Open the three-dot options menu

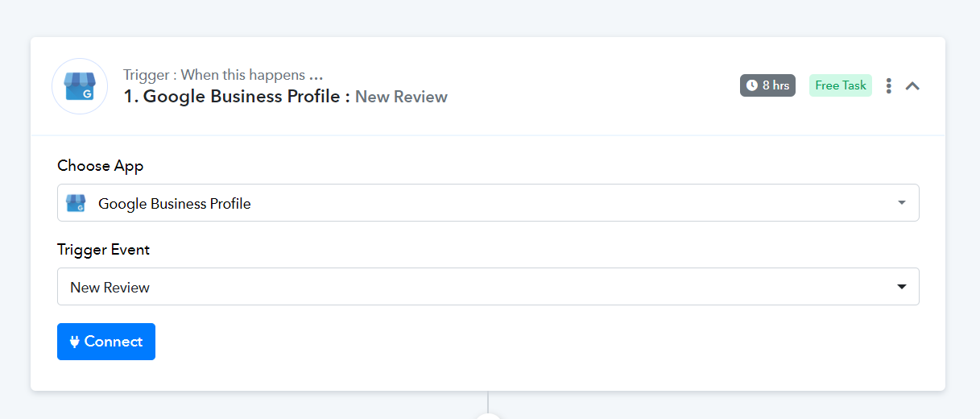888,85
